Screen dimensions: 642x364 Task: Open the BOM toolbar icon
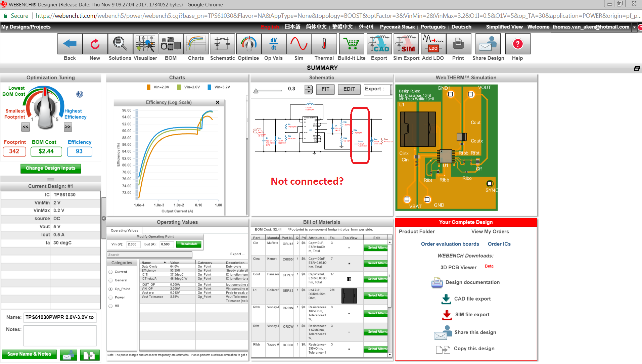click(x=171, y=44)
